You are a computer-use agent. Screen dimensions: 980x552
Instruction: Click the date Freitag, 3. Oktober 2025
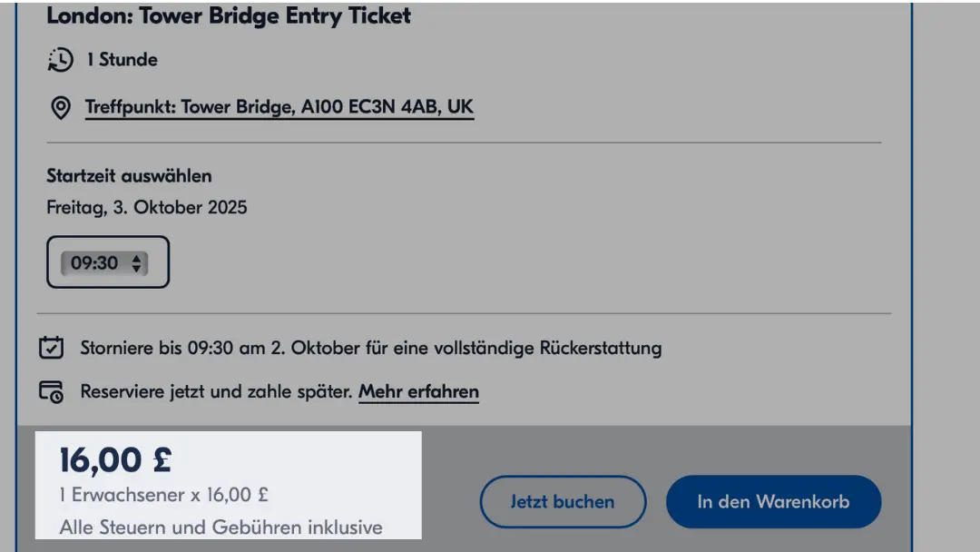[x=146, y=207]
